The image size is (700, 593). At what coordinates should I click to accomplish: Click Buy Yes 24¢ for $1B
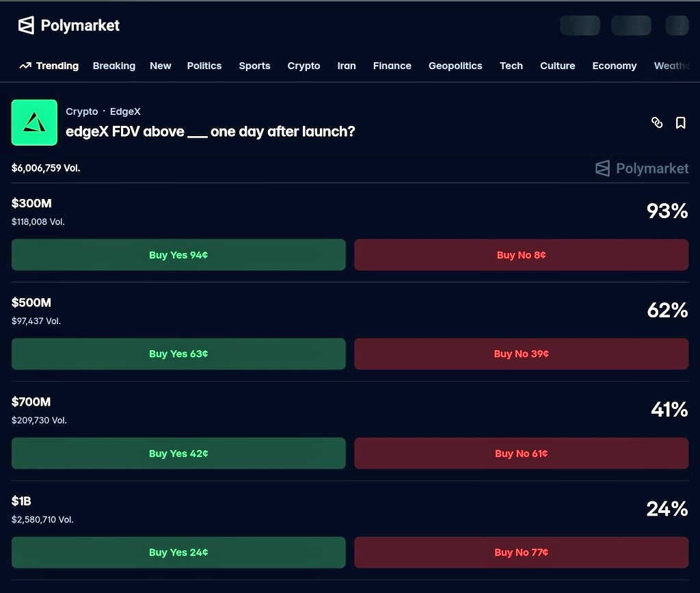178,553
